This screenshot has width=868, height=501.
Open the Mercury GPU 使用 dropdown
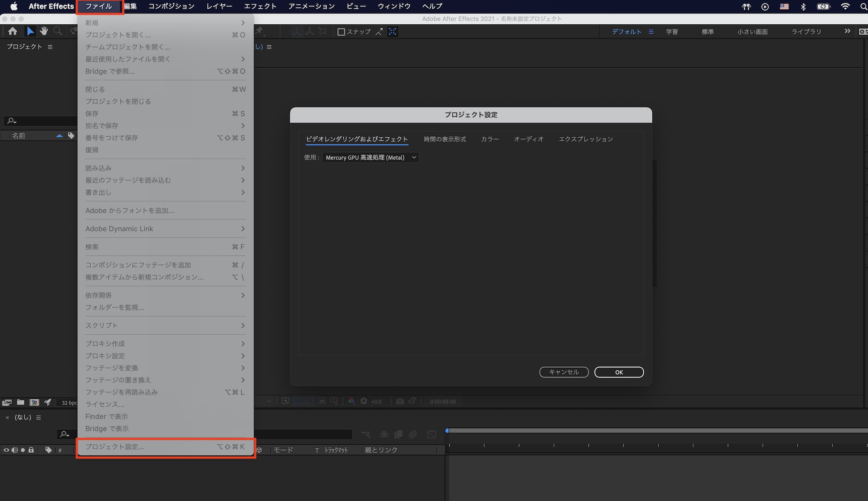[370, 158]
